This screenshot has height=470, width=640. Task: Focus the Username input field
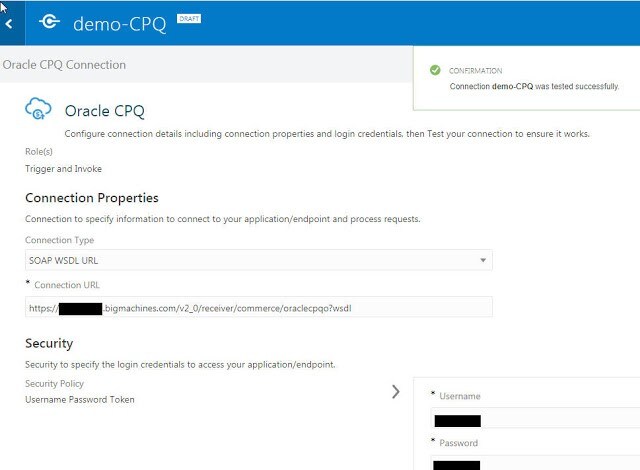pyautogui.click(x=535, y=420)
